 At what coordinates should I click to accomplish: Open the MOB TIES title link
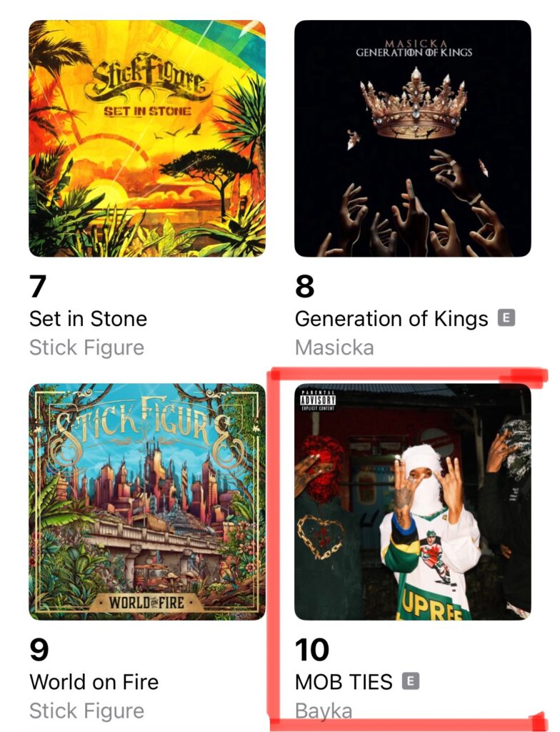point(344,682)
